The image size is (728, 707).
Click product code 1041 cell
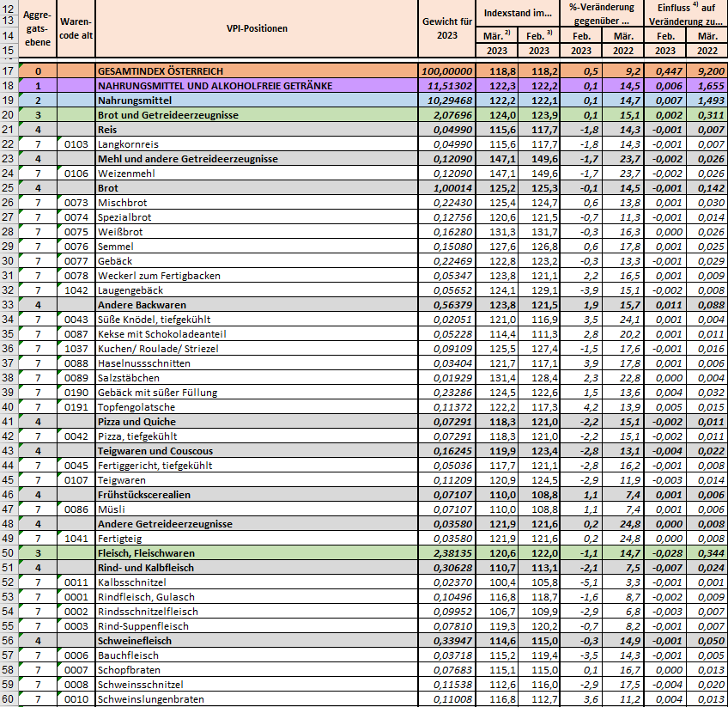[x=76, y=539]
